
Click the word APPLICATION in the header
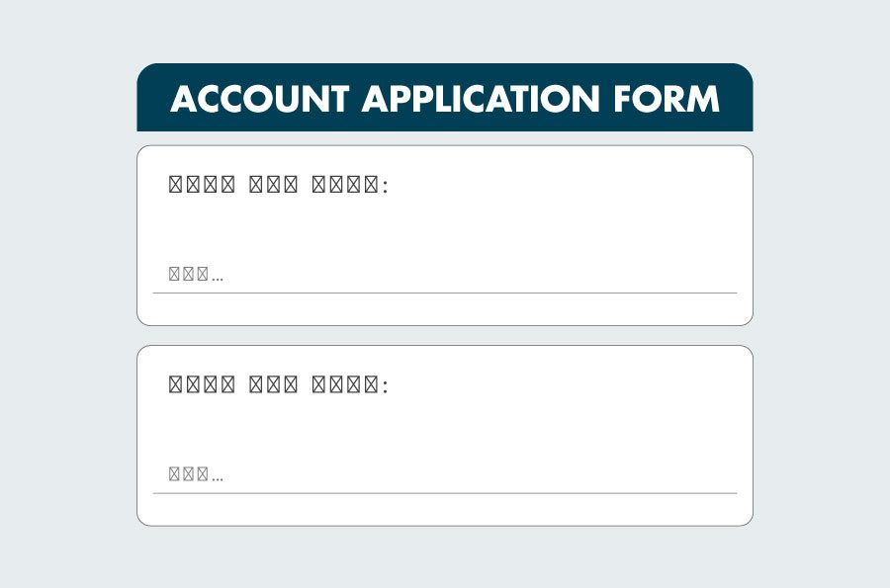480,99
